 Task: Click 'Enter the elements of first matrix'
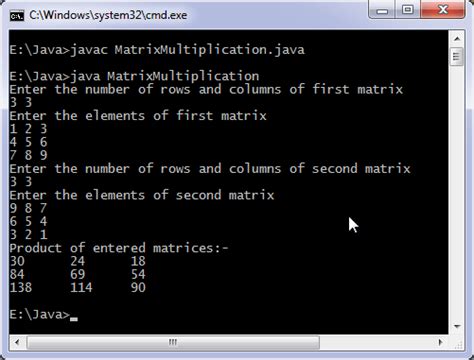138,116
